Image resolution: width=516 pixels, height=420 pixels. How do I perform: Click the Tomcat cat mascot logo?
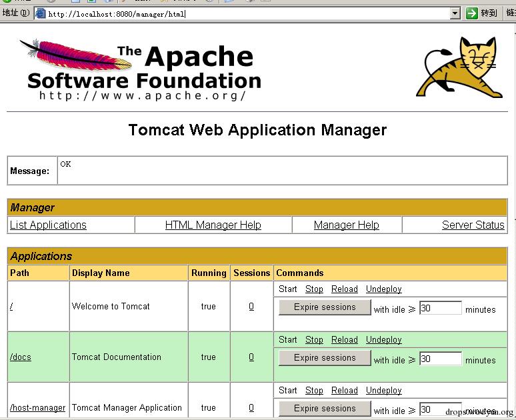pyautogui.click(x=460, y=67)
